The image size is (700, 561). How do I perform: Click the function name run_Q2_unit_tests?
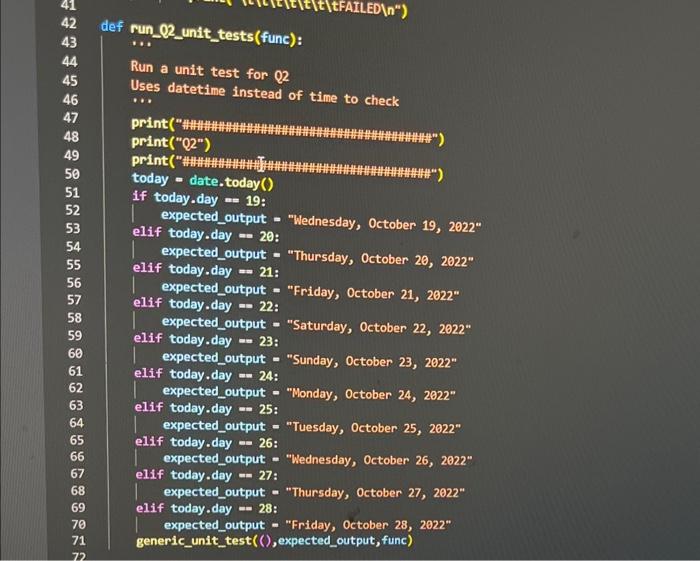192,33
